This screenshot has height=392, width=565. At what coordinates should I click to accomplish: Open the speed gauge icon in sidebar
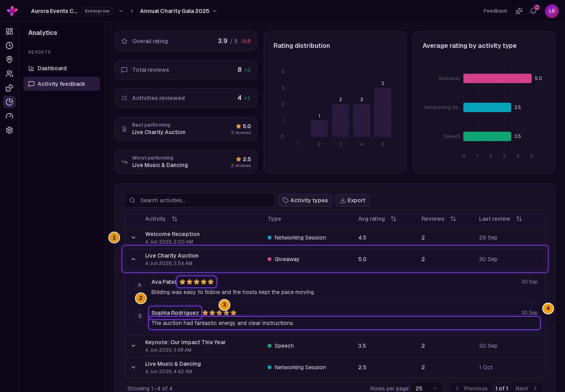[9, 116]
